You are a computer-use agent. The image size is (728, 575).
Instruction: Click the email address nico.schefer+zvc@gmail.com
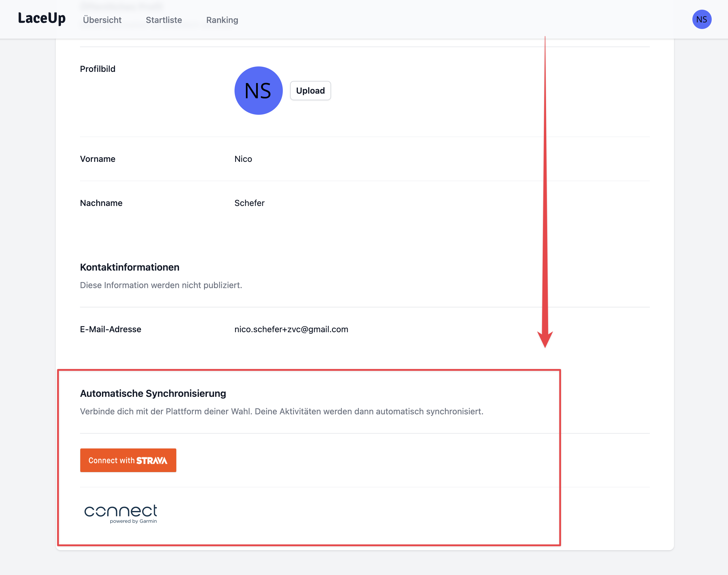(x=291, y=329)
